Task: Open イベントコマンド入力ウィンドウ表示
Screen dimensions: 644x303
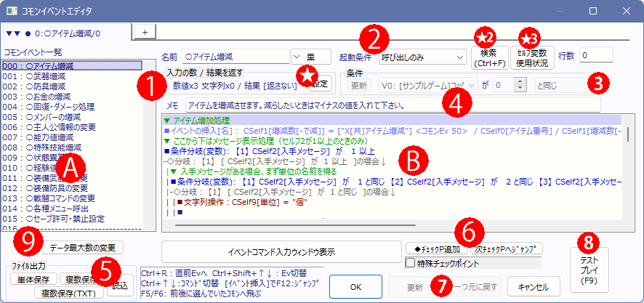Action: pyautogui.click(x=281, y=251)
